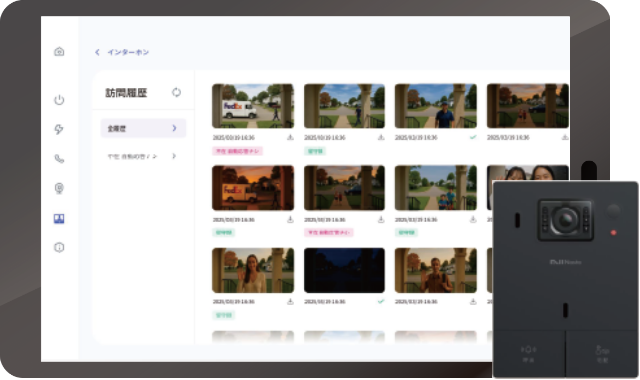Click the pink tag under daytime FedEx van
This screenshot has width=640, height=380.
pos(237,151)
